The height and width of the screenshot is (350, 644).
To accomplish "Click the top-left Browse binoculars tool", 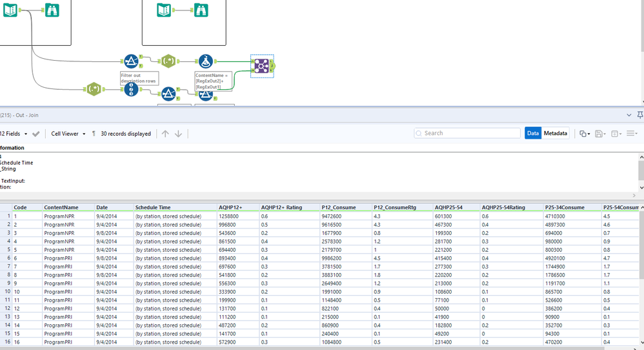I will point(52,10).
